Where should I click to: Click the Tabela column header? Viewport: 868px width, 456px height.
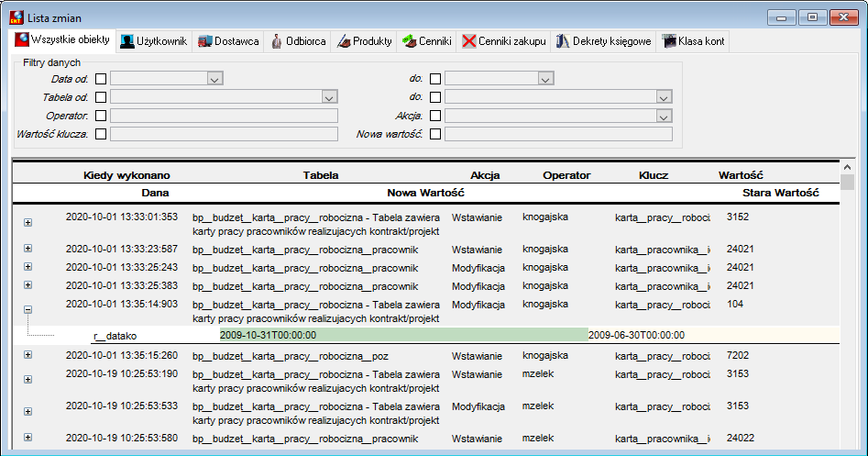(x=321, y=175)
